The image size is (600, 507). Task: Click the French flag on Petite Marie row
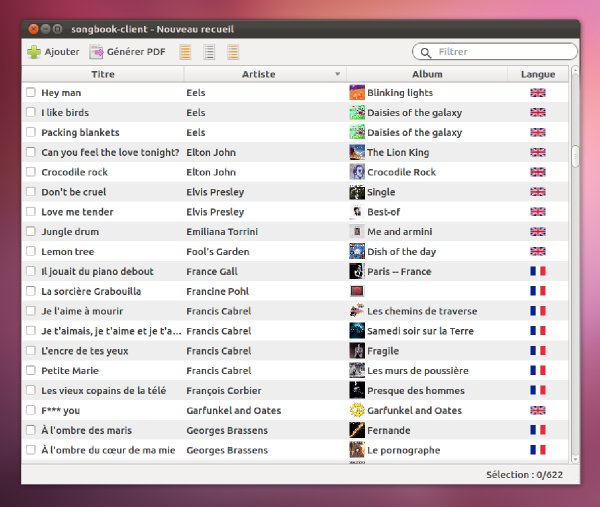click(x=538, y=370)
